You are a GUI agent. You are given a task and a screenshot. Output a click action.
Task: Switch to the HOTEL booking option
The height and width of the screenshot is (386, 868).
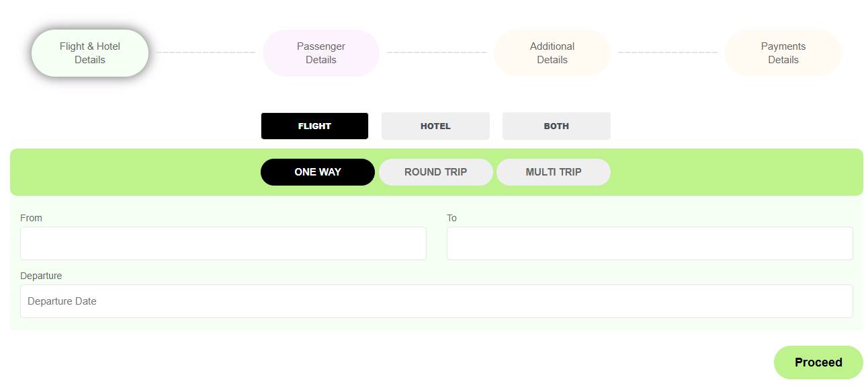(435, 126)
